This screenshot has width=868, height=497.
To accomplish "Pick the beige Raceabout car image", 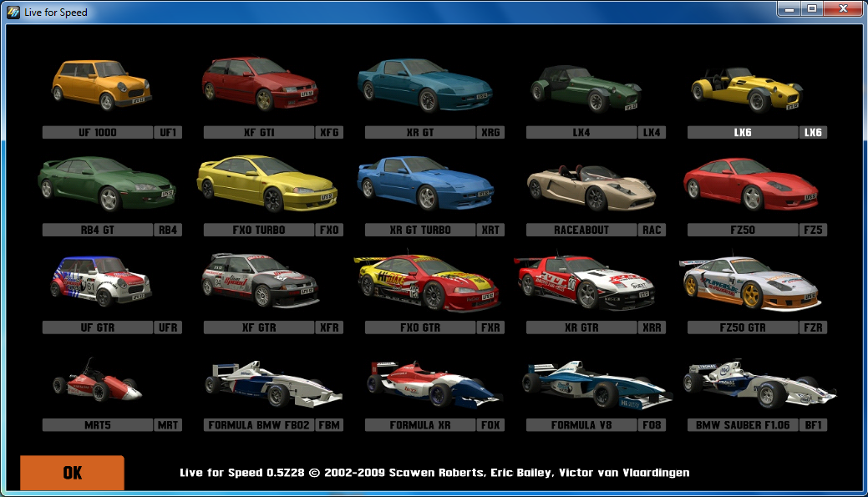I will pyautogui.click(x=591, y=187).
